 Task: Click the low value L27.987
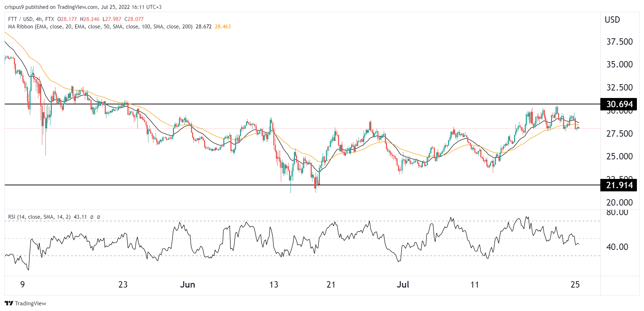point(112,19)
